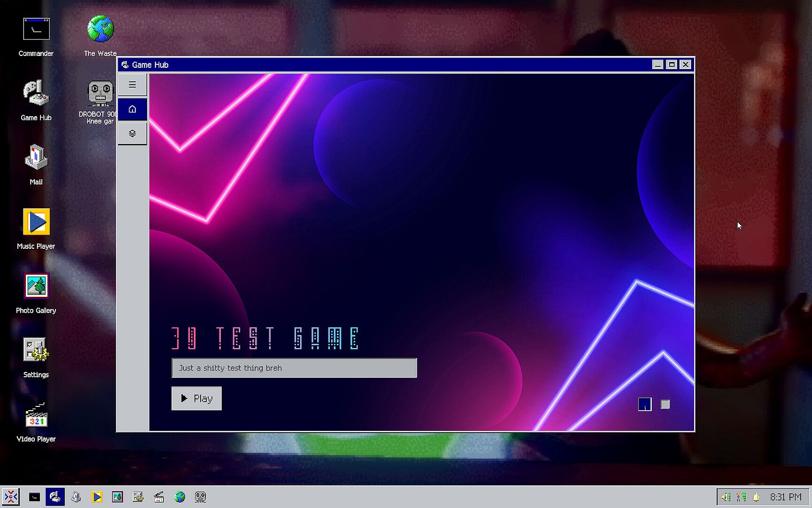This screenshot has width=812, height=508.
Task: Launch Video Player from the desktop
Action: [x=36, y=415]
